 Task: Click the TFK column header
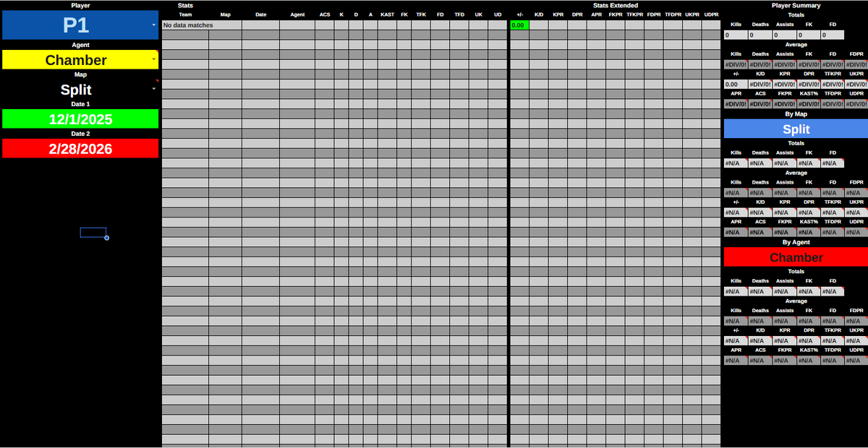click(421, 14)
